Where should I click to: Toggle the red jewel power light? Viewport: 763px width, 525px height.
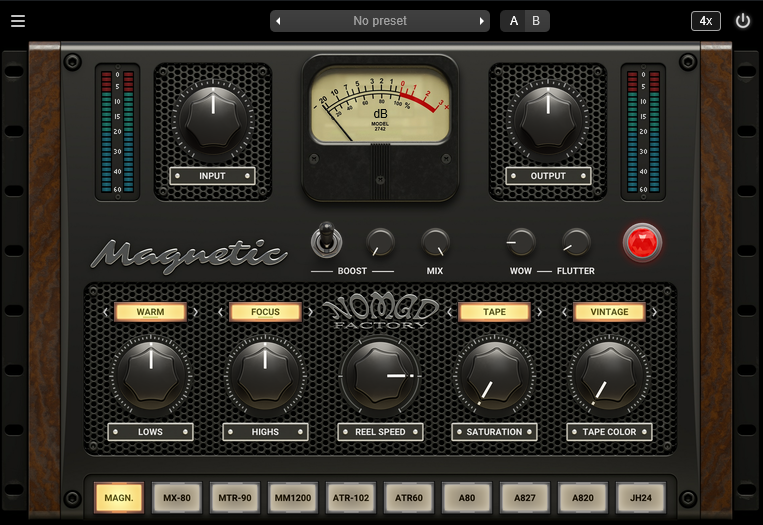point(642,242)
